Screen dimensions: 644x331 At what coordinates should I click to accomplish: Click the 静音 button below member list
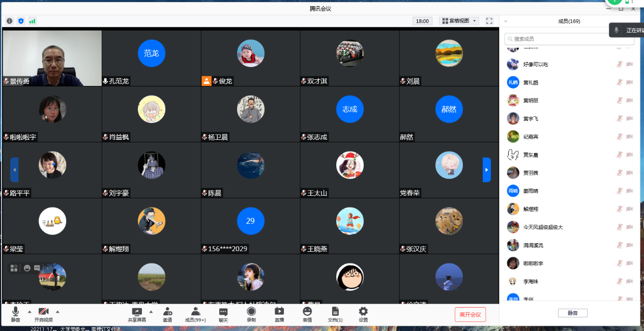tap(572, 313)
